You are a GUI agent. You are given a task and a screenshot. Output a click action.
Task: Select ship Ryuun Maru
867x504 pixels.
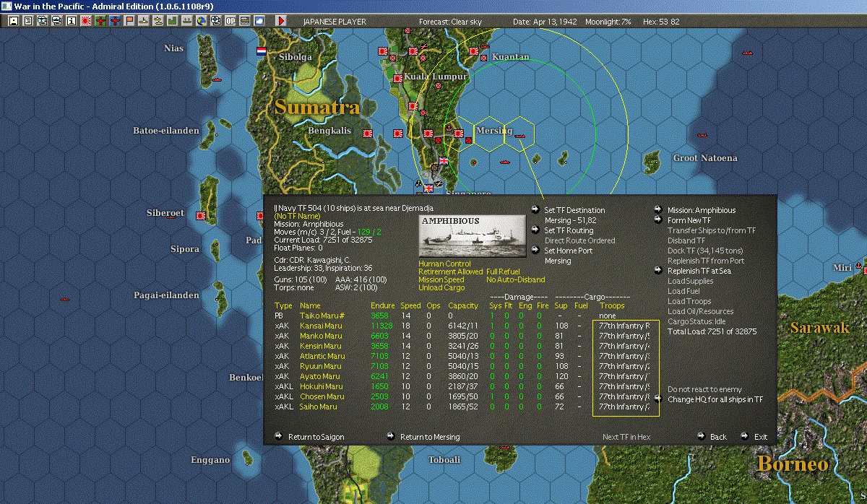coord(319,366)
